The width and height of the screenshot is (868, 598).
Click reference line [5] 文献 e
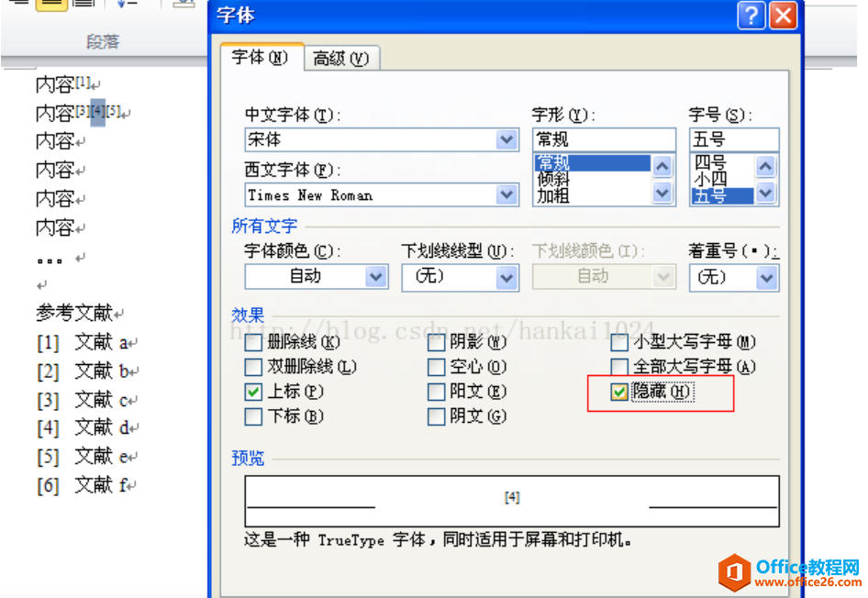[x=83, y=457]
